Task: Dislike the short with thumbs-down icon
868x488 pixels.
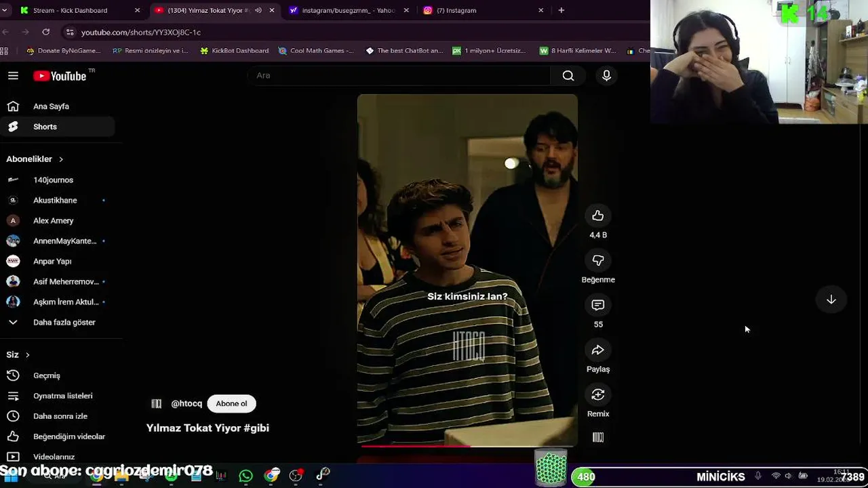Action: (597, 260)
